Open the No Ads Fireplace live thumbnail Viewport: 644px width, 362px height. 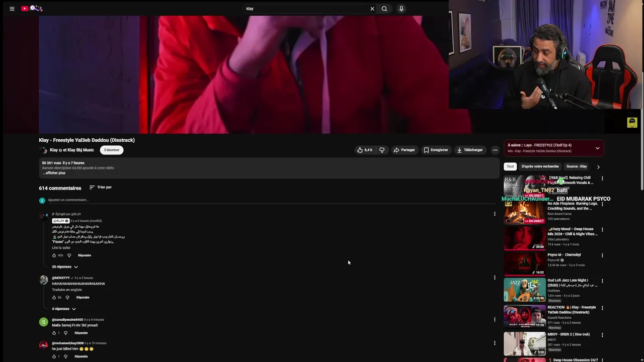coord(525,213)
